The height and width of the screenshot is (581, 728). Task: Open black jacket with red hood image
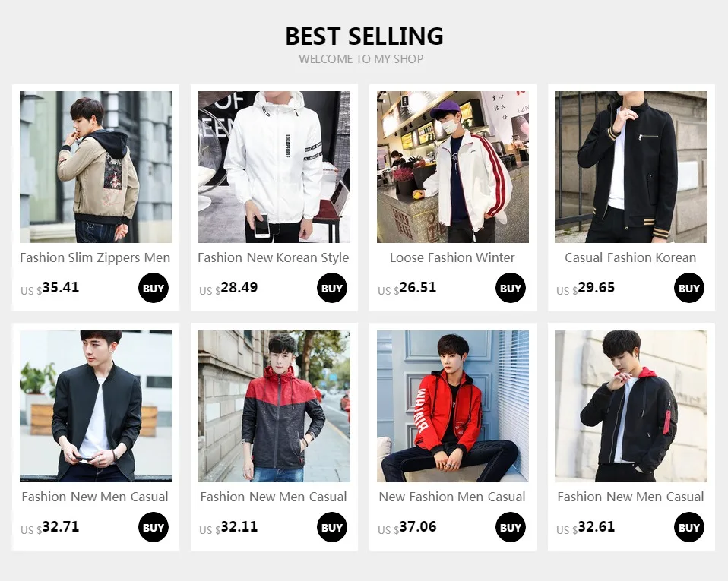coord(631,406)
